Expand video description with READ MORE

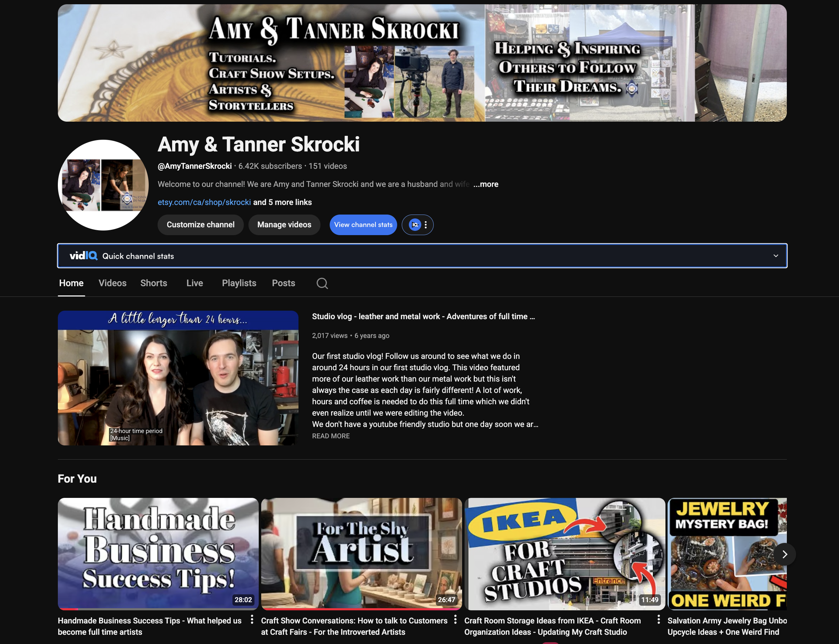click(x=331, y=436)
